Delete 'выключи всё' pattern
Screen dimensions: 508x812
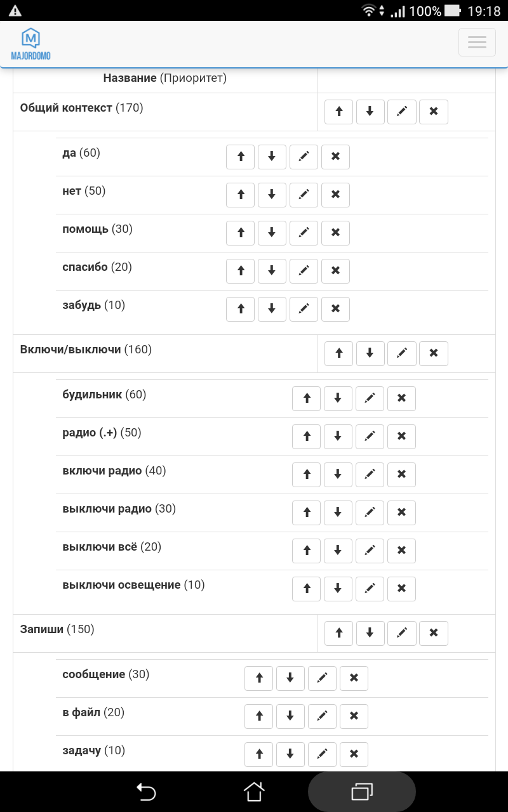401,551
